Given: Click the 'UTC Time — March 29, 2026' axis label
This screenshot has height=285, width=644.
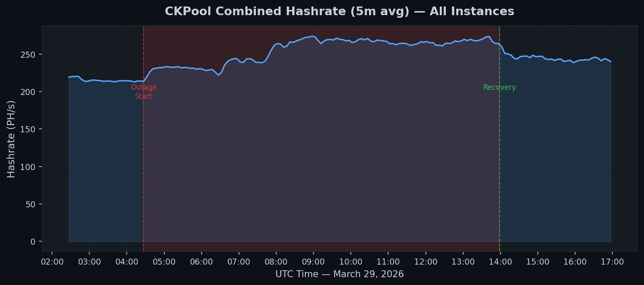Looking at the screenshot, I should coord(339,274).
